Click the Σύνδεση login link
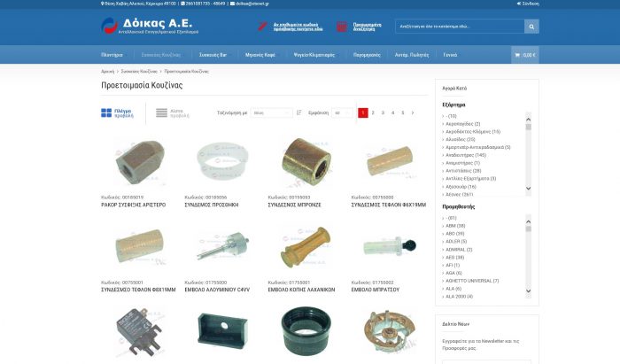Screen dimensions: 620x364 point(528,4)
